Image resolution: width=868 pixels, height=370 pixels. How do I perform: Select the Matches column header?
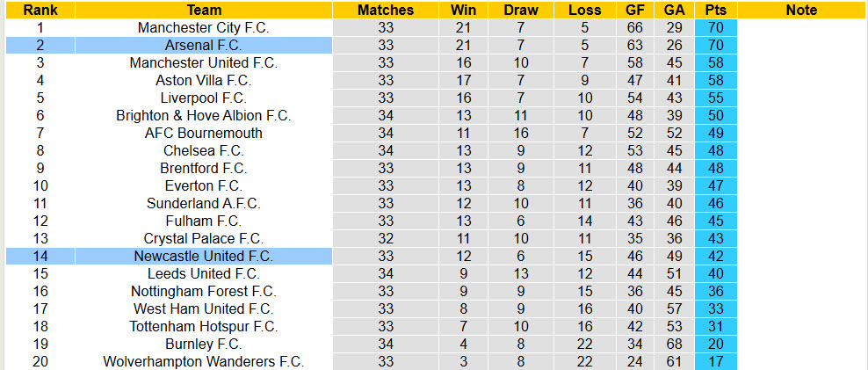(x=386, y=11)
